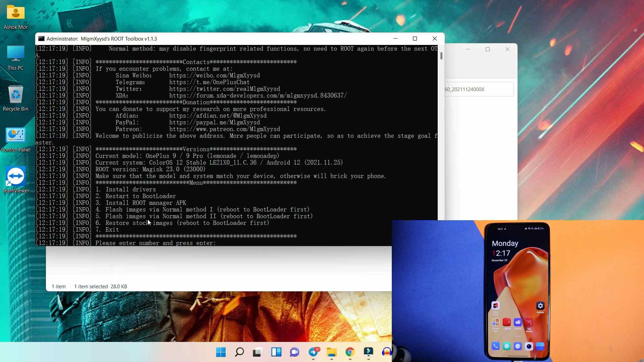
Task: Click the 'Current model: OnePlus 9' line
Action: tap(187, 156)
